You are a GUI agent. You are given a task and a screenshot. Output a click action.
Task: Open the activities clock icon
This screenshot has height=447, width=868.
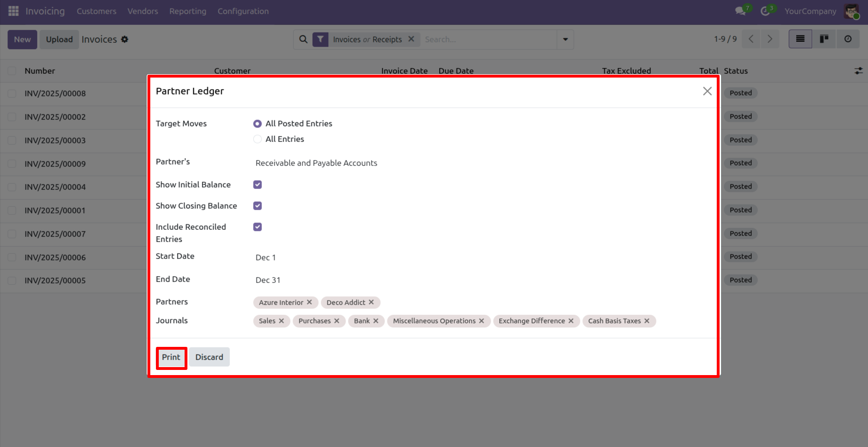[766, 11]
